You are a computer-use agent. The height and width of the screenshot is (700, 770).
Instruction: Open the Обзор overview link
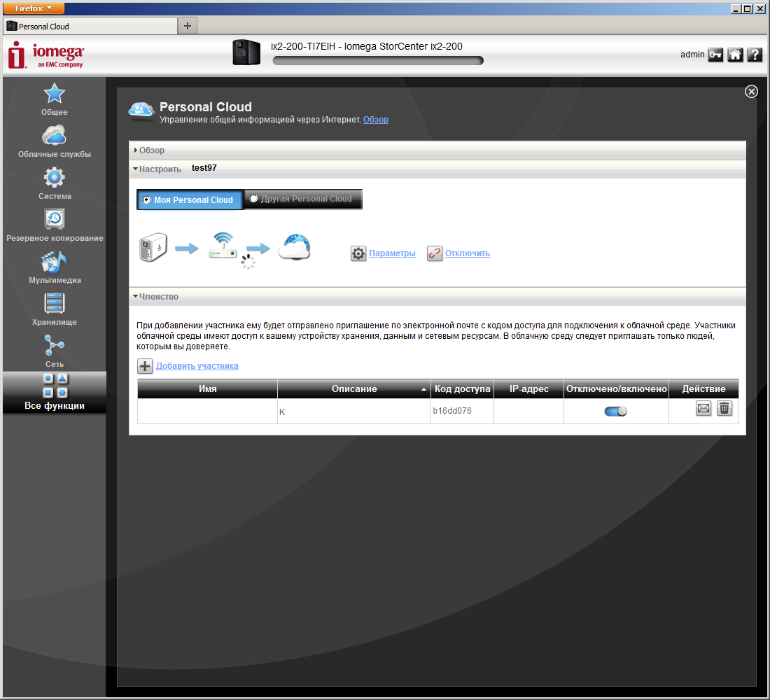[376, 120]
